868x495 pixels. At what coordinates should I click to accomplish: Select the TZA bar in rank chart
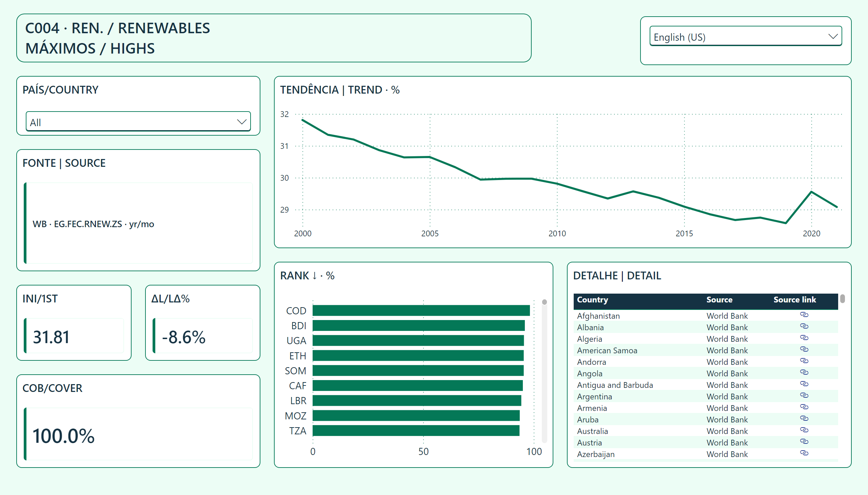416,431
